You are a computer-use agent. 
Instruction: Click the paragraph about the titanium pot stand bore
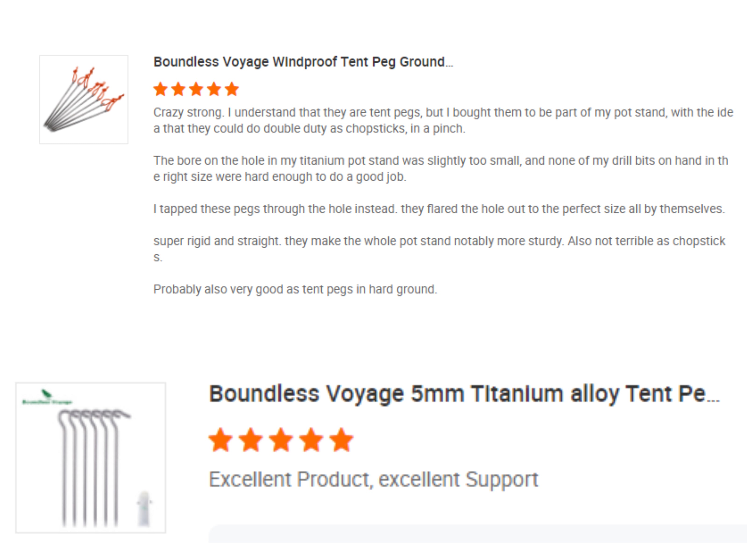440,169
